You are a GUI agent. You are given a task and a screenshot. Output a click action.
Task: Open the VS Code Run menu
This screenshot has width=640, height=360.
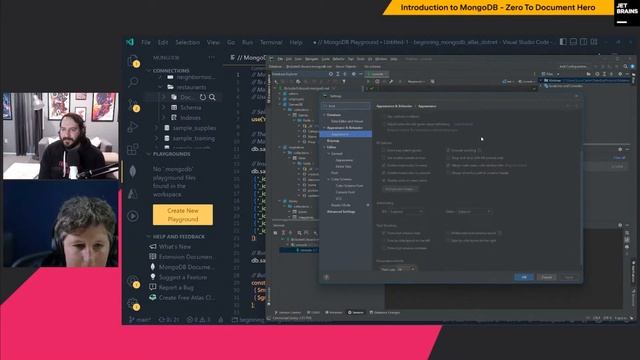(x=247, y=42)
